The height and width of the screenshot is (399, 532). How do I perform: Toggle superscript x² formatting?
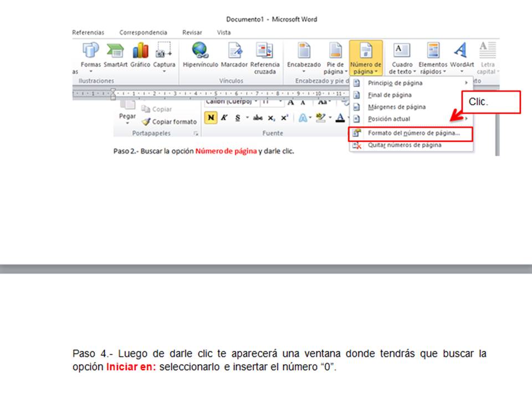click(284, 117)
